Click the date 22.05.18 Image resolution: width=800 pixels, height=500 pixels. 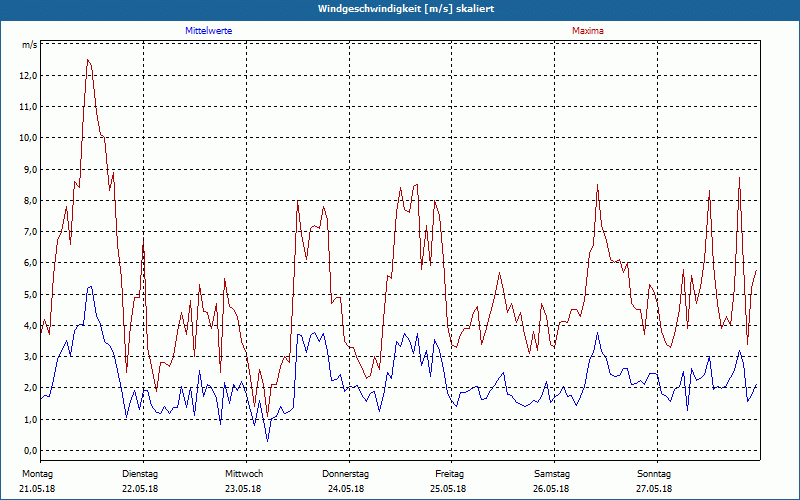coord(140,489)
